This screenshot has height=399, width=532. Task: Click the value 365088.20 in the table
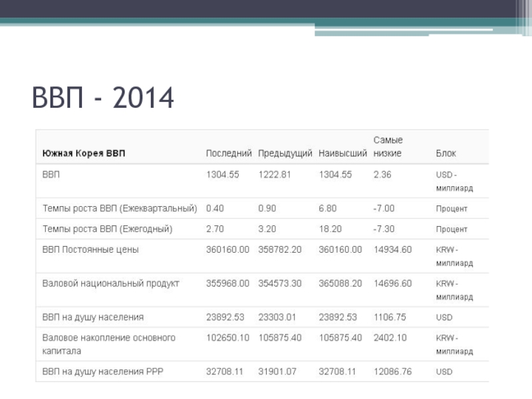[340, 283]
